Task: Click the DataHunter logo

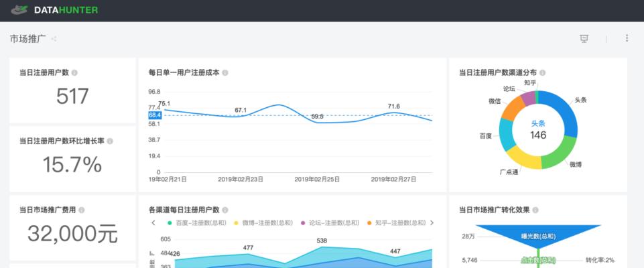Action: coord(54,10)
